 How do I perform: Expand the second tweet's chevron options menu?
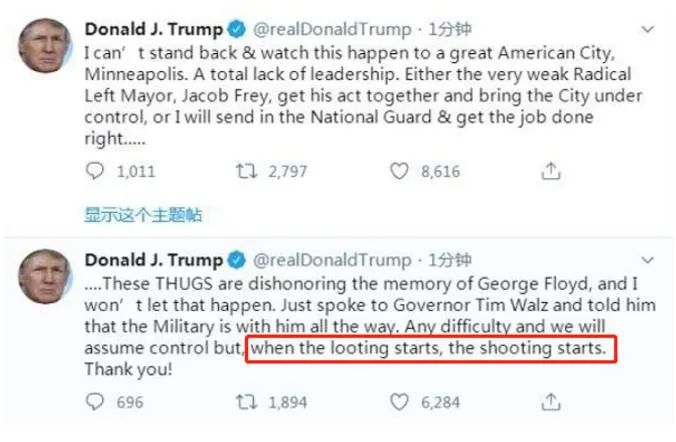pyautogui.click(x=648, y=260)
